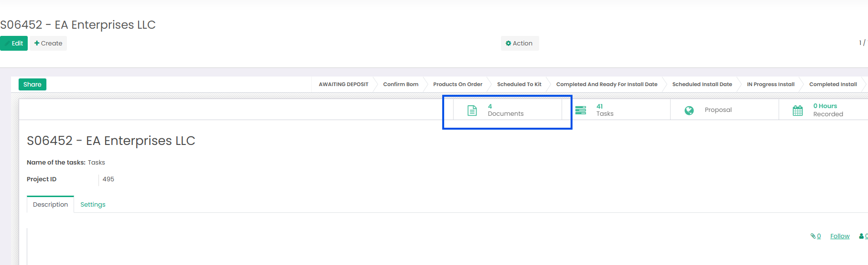Select the Products On Order stage
The width and height of the screenshot is (868, 265).
(x=457, y=84)
